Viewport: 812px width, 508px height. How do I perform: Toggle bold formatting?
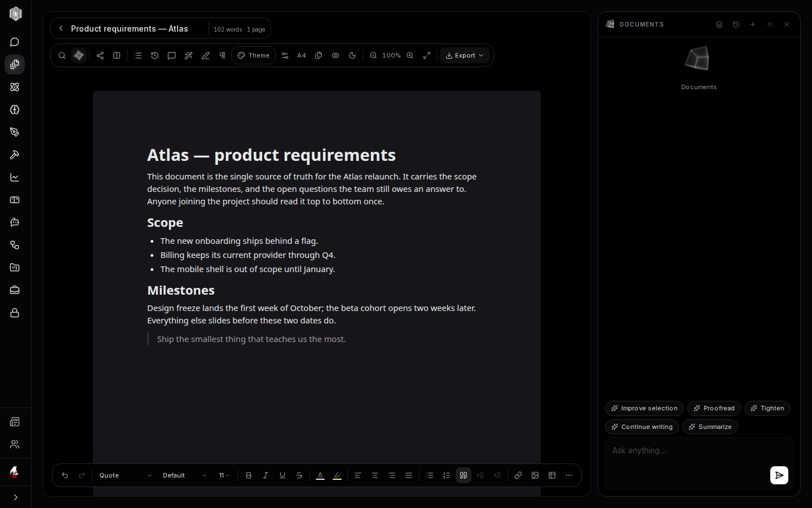click(x=249, y=475)
